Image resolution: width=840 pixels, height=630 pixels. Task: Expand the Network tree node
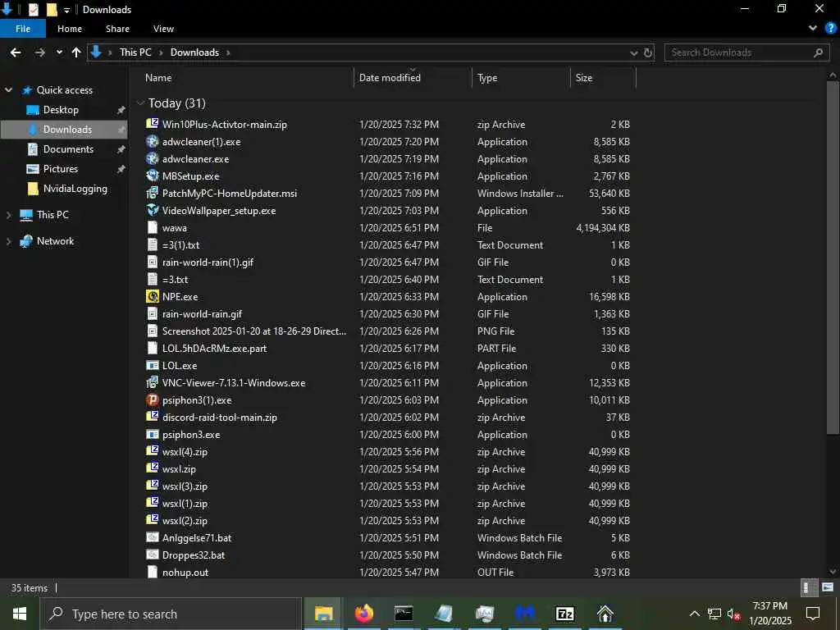[8, 241]
